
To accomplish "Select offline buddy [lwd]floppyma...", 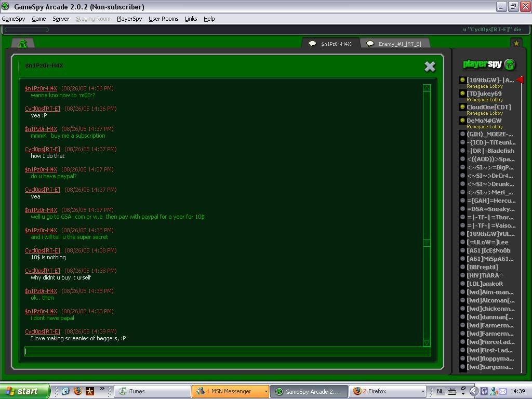I will [490, 358].
